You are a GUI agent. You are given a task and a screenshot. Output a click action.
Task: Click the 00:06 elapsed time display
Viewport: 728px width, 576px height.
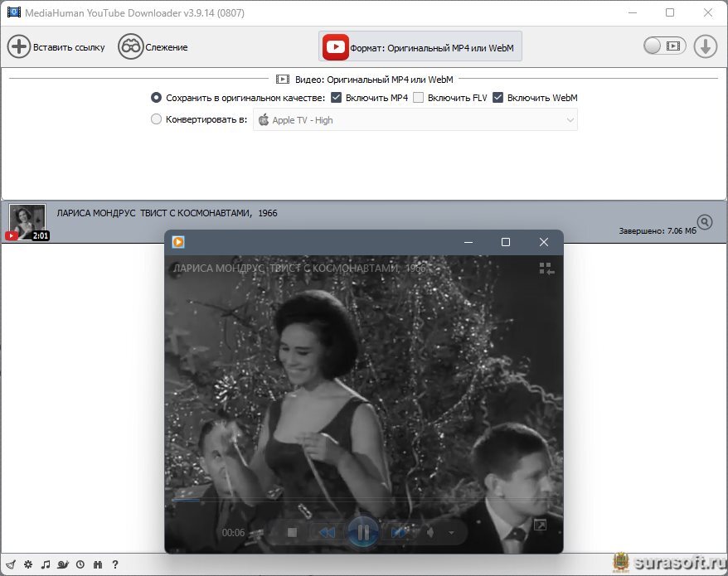pos(233,533)
